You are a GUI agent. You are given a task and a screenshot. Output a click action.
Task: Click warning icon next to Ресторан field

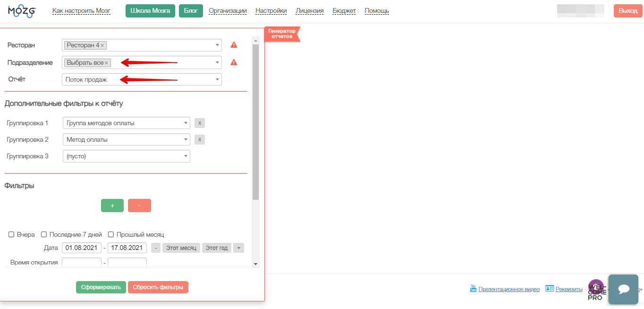click(x=234, y=45)
